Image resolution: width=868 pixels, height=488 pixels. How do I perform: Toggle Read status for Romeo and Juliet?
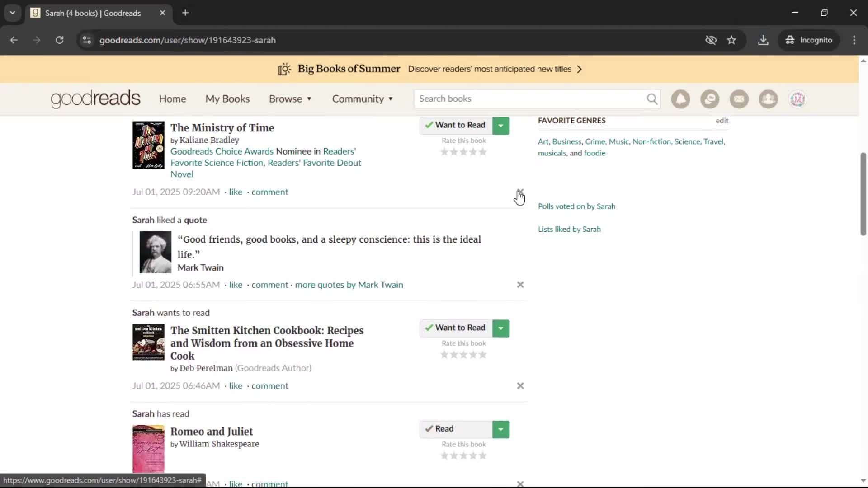point(456,429)
